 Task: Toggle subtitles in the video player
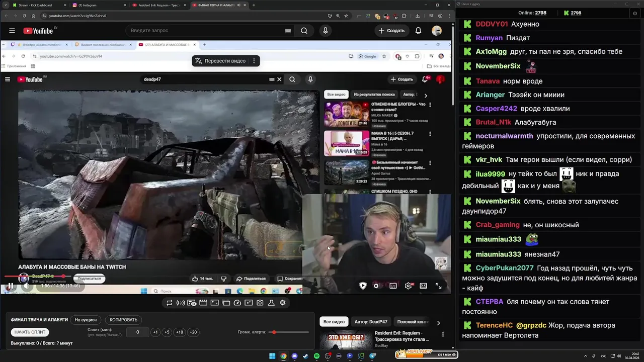(x=393, y=286)
